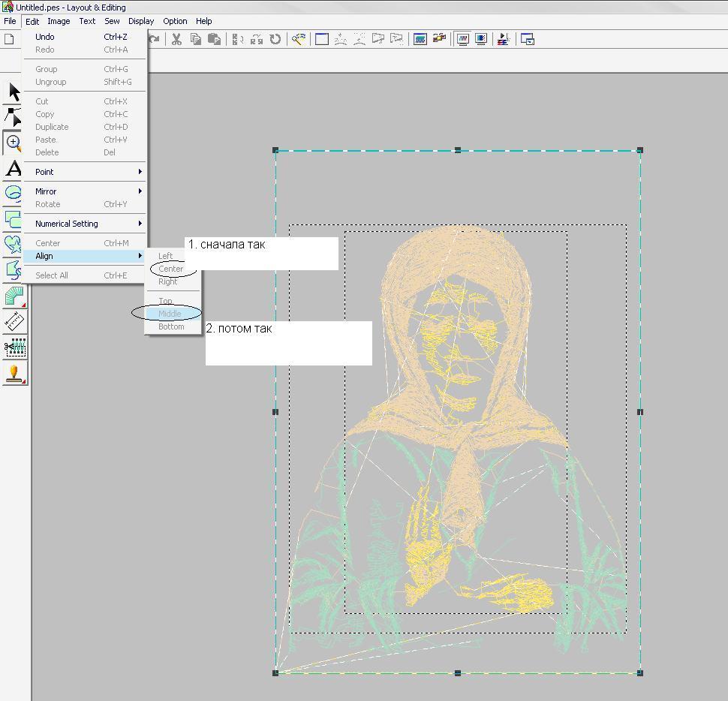This screenshot has height=701, width=728.
Task: Click the top-center selection handle
Action: pyautogui.click(x=458, y=150)
